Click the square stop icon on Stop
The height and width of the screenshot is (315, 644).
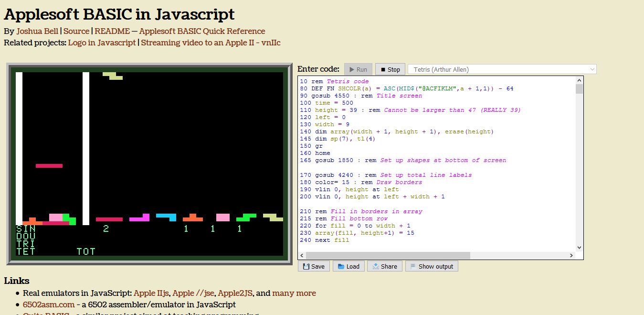[383, 69]
